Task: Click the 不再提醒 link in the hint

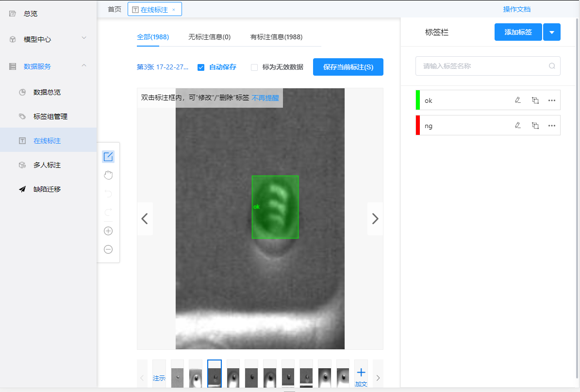Action: pos(265,98)
